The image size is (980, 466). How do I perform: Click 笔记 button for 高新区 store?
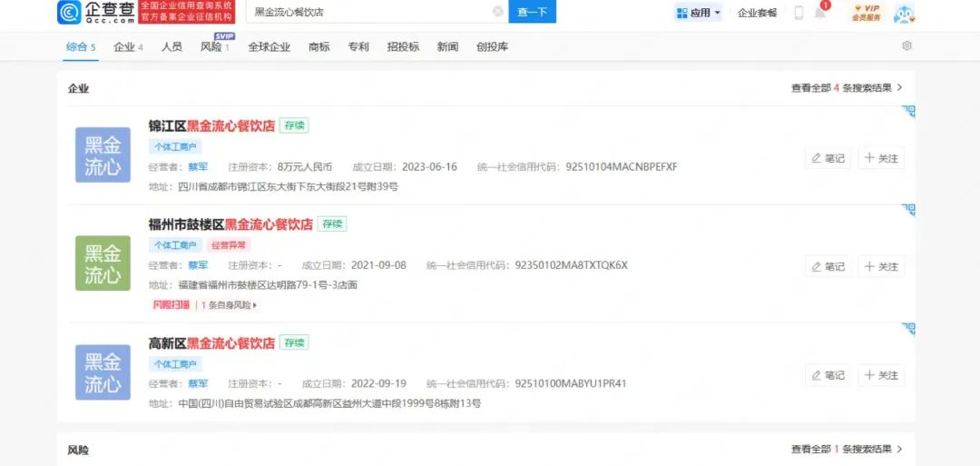tap(828, 375)
